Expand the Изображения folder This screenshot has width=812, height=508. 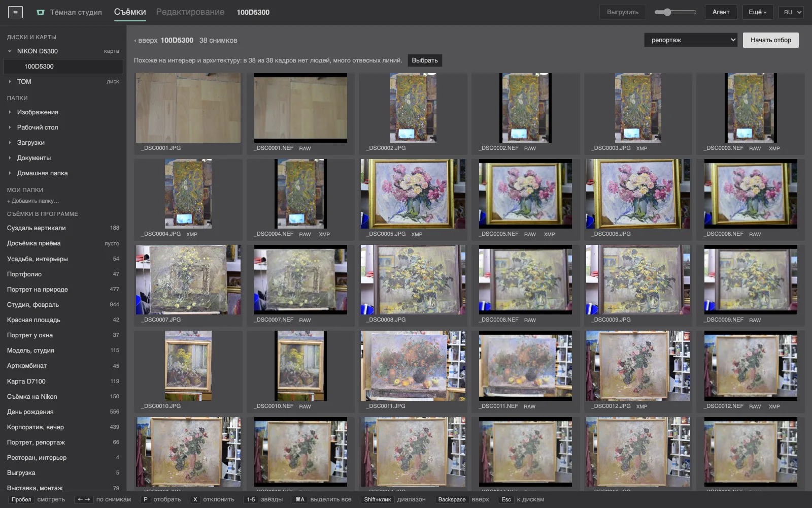tap(10, 112)
